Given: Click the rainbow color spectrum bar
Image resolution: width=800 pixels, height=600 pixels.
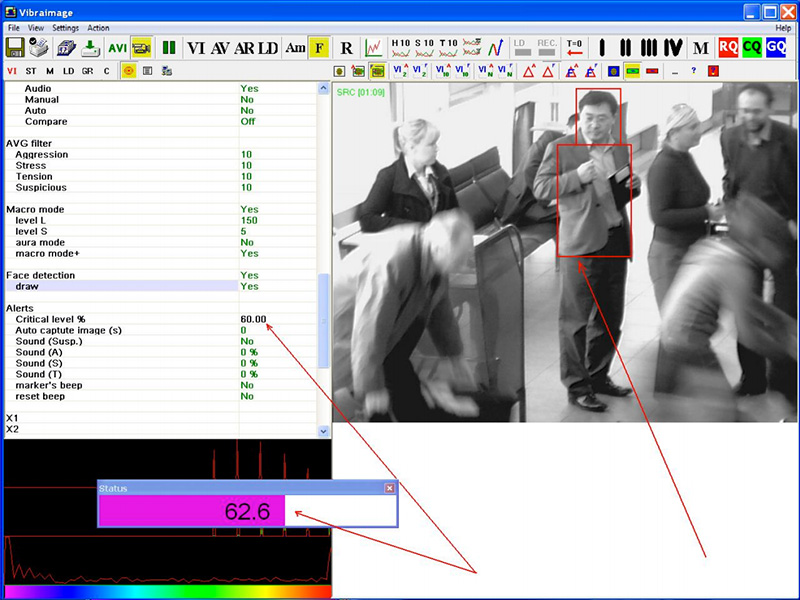Looking at the screenshot, I should [168, 592].
